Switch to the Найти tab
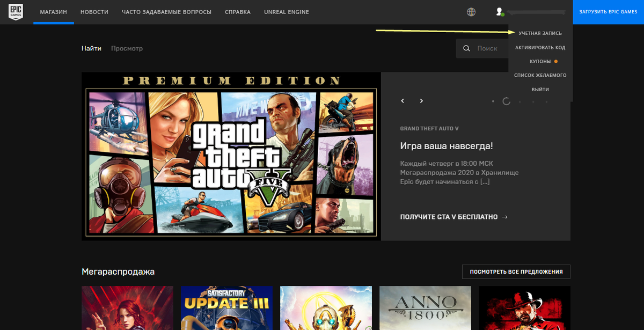This screenshot has width=644, height=330. tap(91, 48)
